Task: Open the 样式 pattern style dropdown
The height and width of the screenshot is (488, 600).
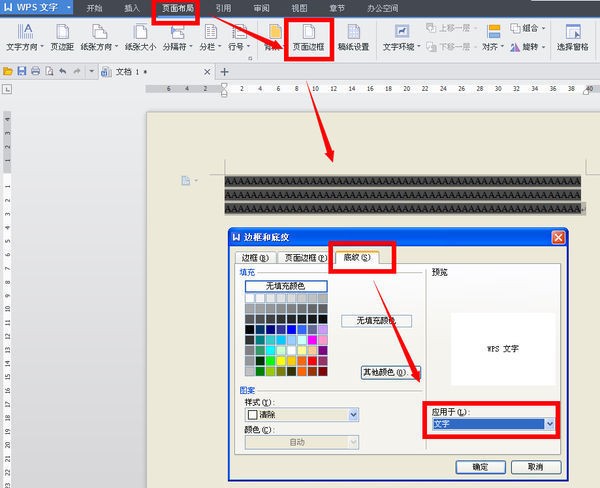Action: pyautogui.click(x=354, y=415)
